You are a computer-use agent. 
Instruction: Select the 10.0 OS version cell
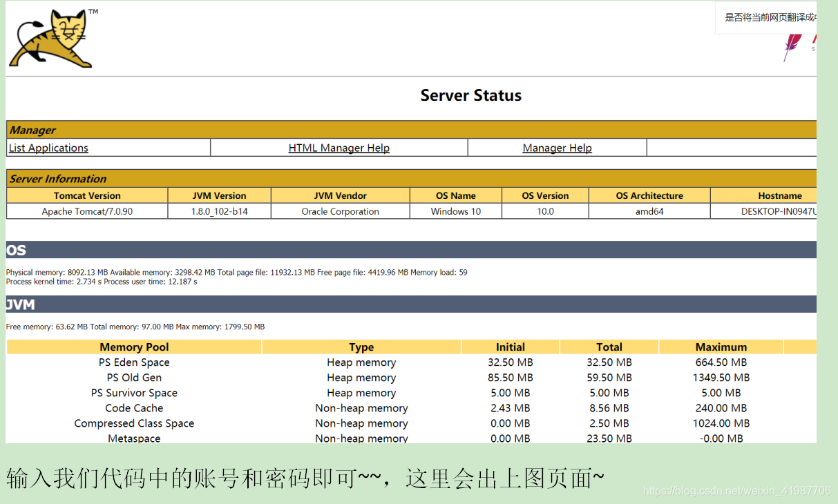tap(545, 211)
